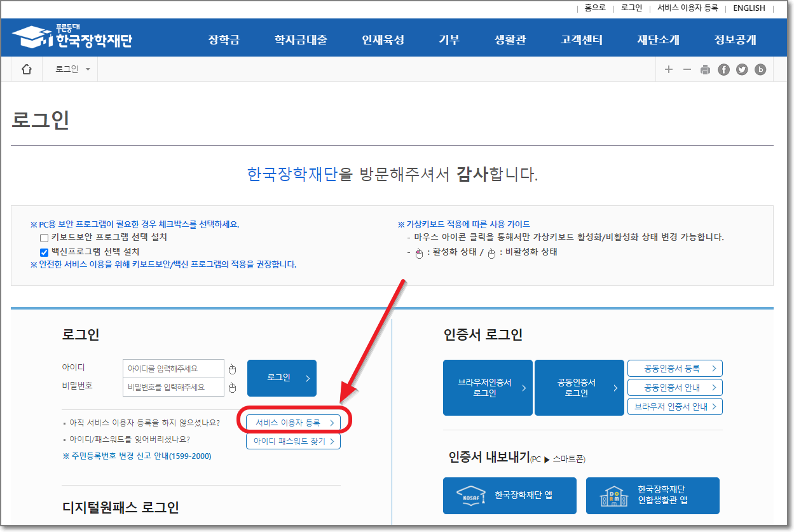This screenshot has height=532, width=794.
Task: Click the 인증서 로그인 heading
Action: [x=483, y=335]
